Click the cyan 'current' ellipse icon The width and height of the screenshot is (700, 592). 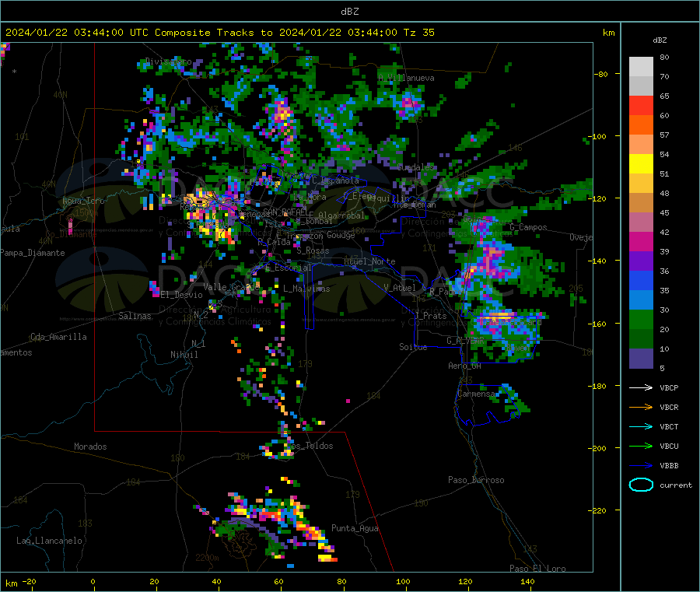(641, 485)
